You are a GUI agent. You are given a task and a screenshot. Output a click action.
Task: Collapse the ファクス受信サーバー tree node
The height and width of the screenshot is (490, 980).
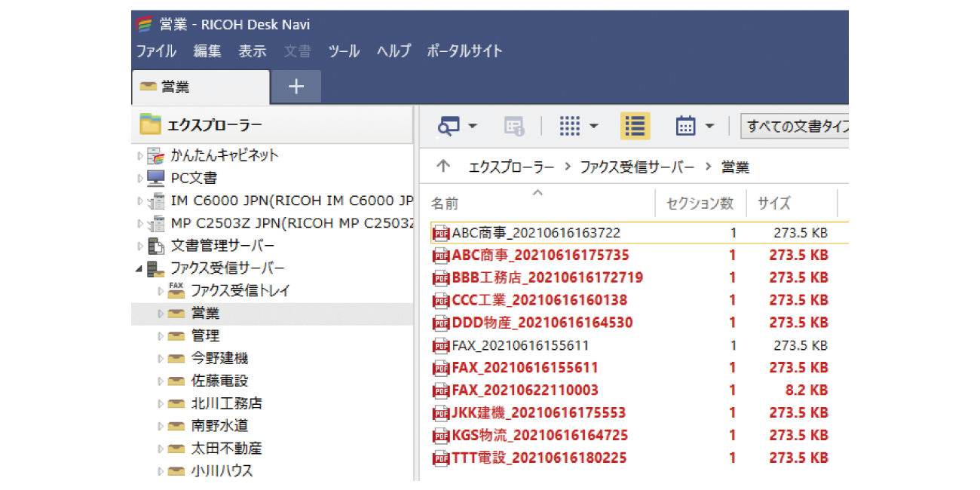[x=139, y=268]
